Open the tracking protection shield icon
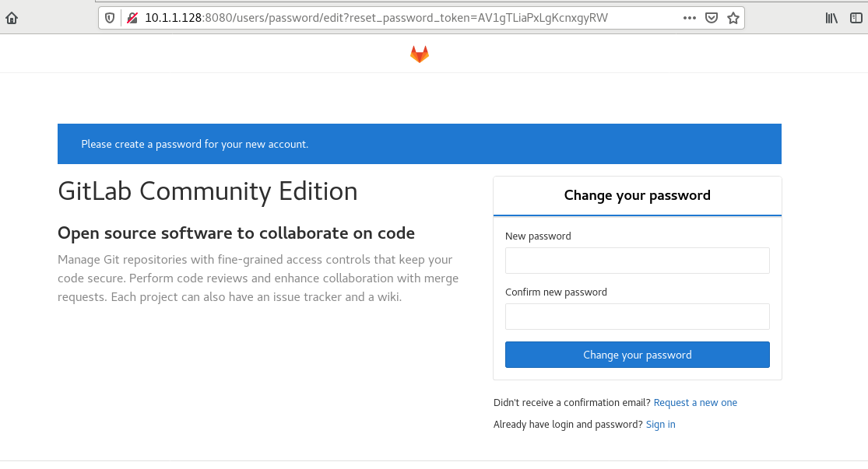This screenshot has height=469, width=868. click(x=110, y=18)
